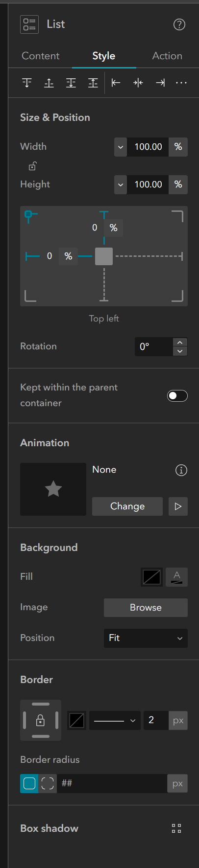Open the background Position Fit dropdown

(x=146, y=638)
